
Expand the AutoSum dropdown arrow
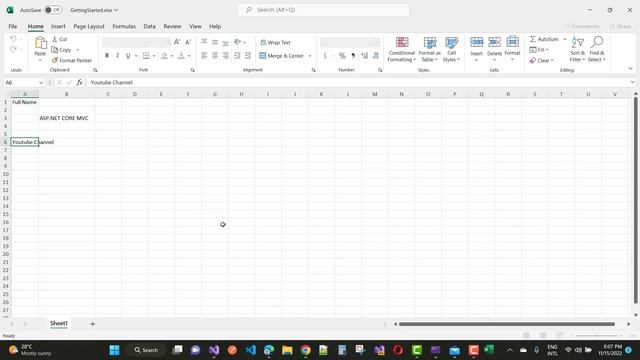click(565, 39)
